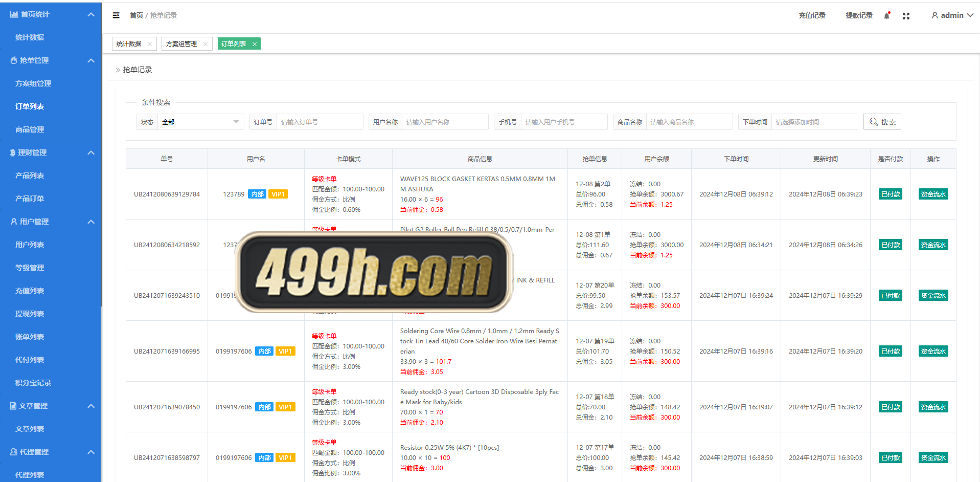980x482 pixels.
Task: Open 文章列表 in the sidebar
Action: 30,429
